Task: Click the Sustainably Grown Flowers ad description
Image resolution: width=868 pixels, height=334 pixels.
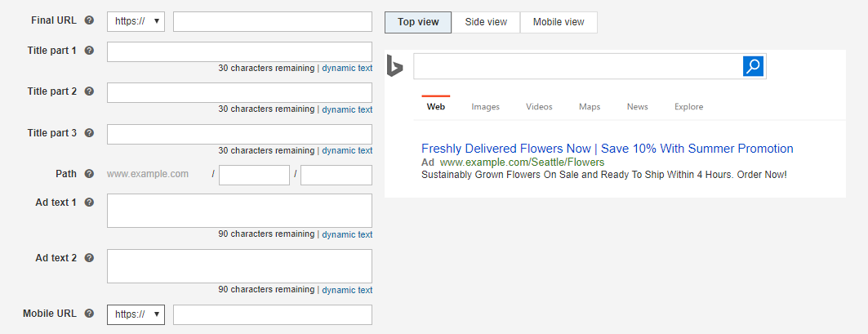Action: click(x=604, y=175)
